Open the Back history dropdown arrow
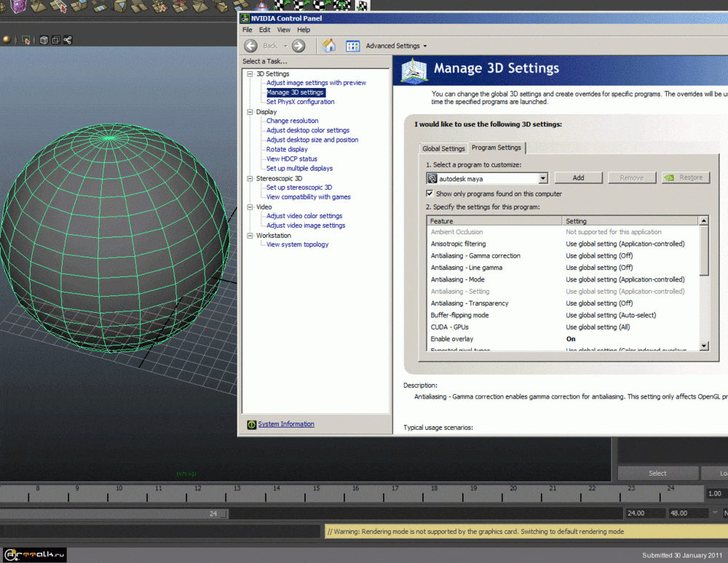 click(285, 46)
